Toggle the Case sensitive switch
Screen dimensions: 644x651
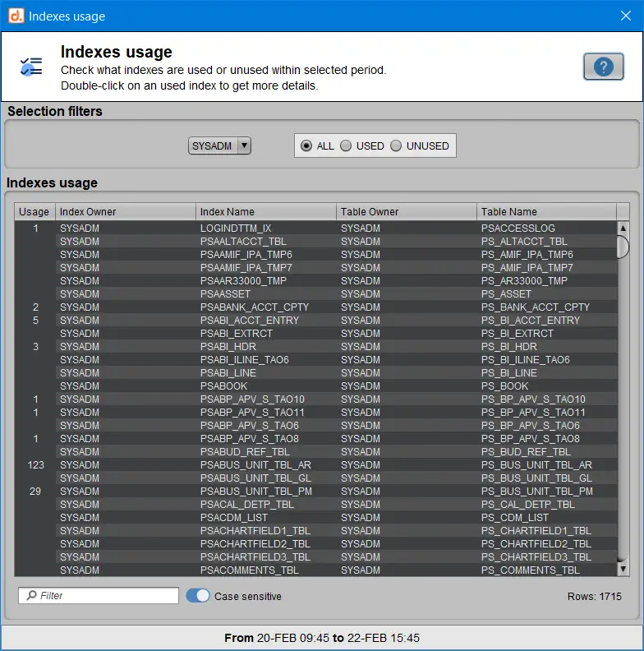(x=198, y=595)
